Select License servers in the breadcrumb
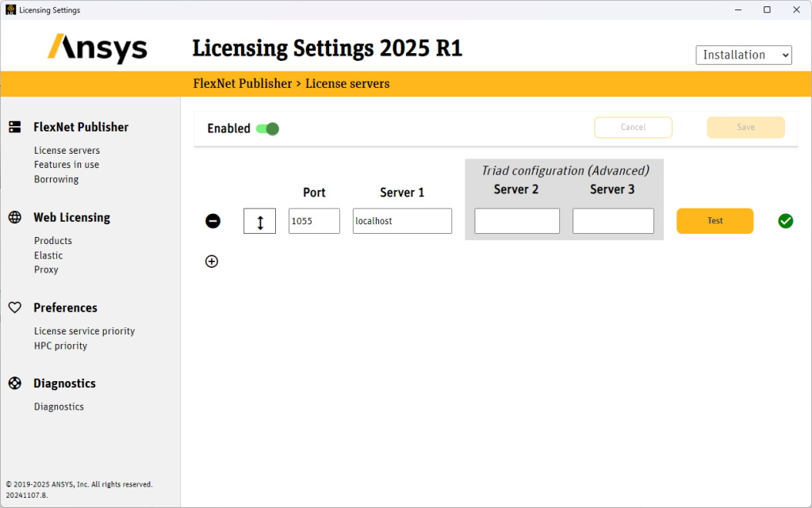 point(347,83)
